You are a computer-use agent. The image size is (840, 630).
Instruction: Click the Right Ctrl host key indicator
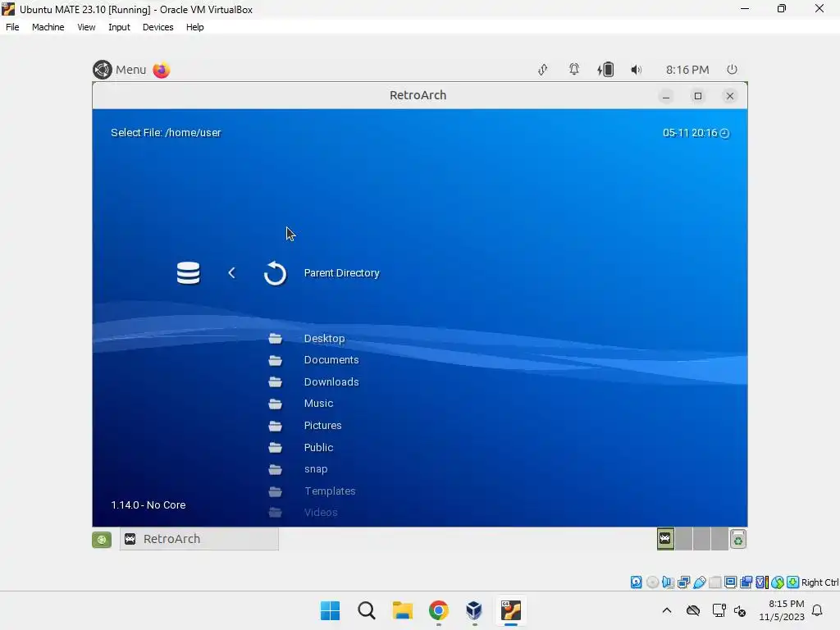pos(819,582)
